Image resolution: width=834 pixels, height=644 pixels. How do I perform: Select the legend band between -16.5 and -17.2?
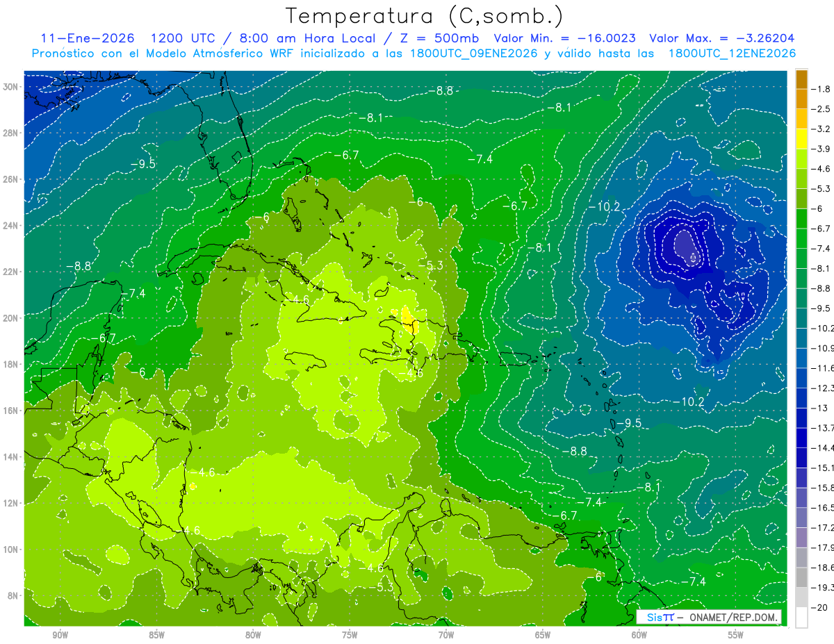pos(801,518)
